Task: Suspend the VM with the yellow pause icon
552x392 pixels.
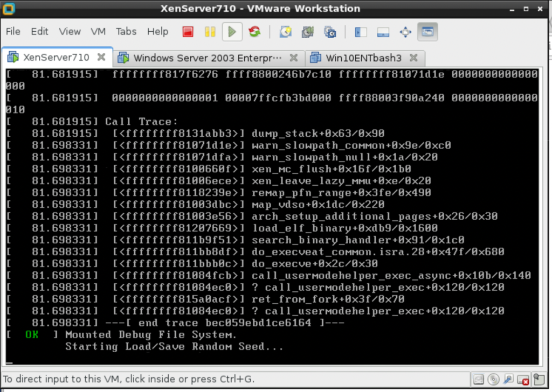Action: coord(210,32)
